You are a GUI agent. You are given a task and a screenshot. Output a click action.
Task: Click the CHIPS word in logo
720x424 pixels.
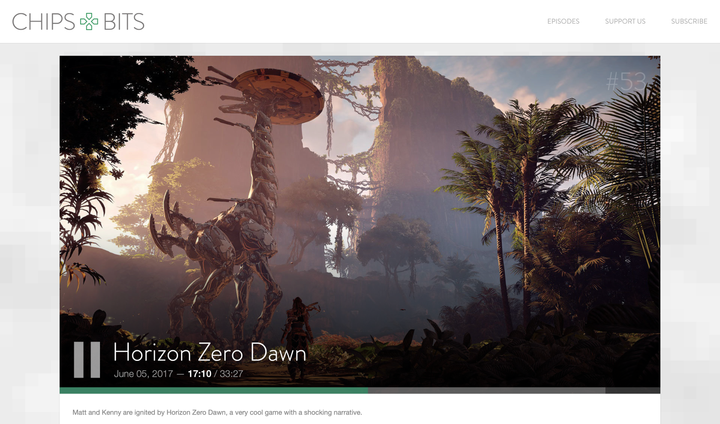coord(43,21)
